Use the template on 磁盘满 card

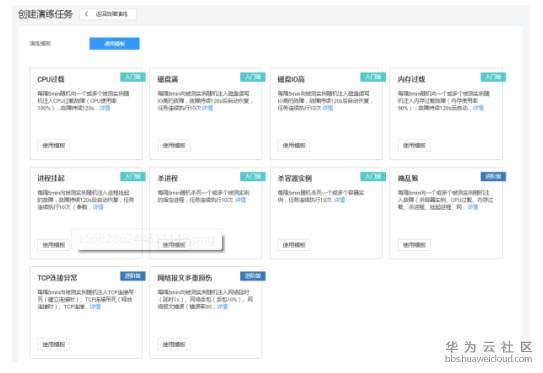(174, 145)
